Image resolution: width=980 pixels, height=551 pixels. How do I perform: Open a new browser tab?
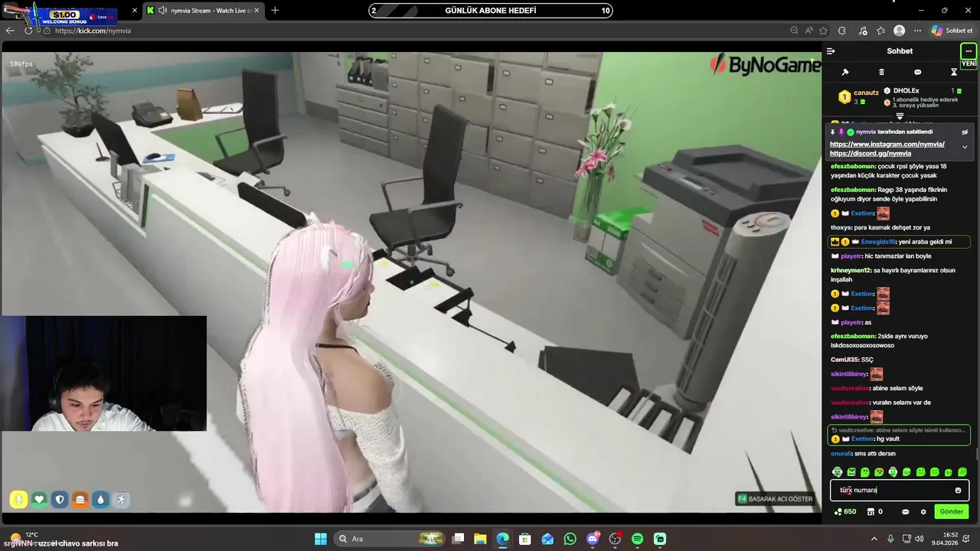[x=275, y=11]
